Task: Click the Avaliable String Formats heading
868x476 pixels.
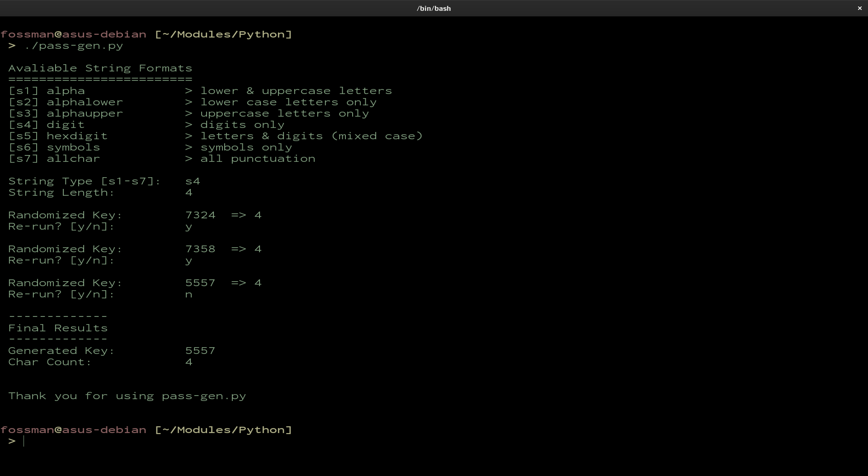Action: click(x=100, y=68)
